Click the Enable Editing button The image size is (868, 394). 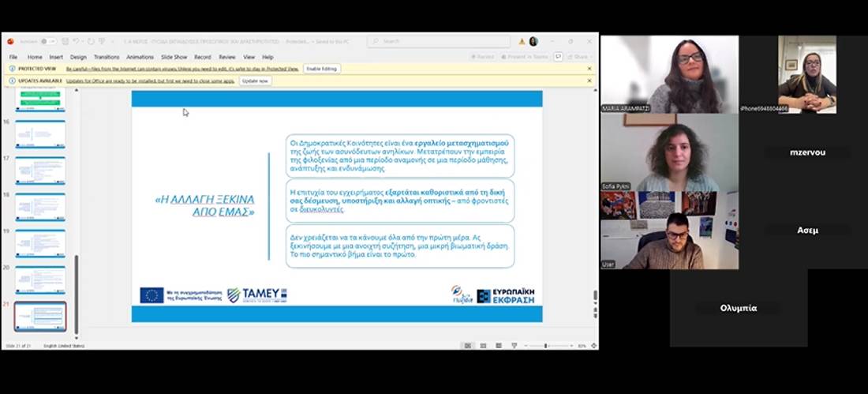click(321, 69)
